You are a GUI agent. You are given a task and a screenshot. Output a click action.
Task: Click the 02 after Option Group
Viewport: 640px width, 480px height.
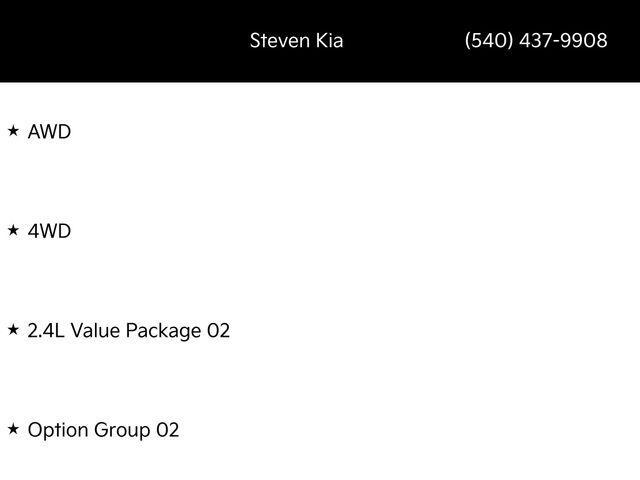[x=168, y=430]
